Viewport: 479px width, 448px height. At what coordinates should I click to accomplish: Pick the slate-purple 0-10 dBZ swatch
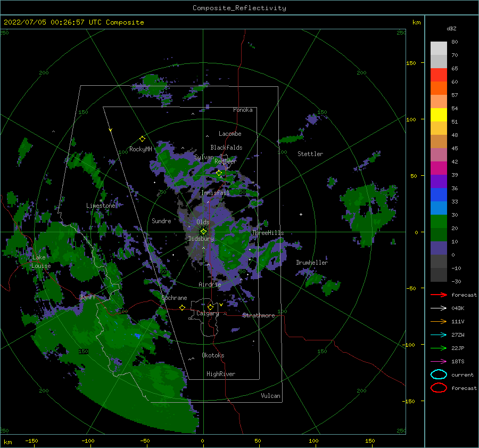click(439, 248)
